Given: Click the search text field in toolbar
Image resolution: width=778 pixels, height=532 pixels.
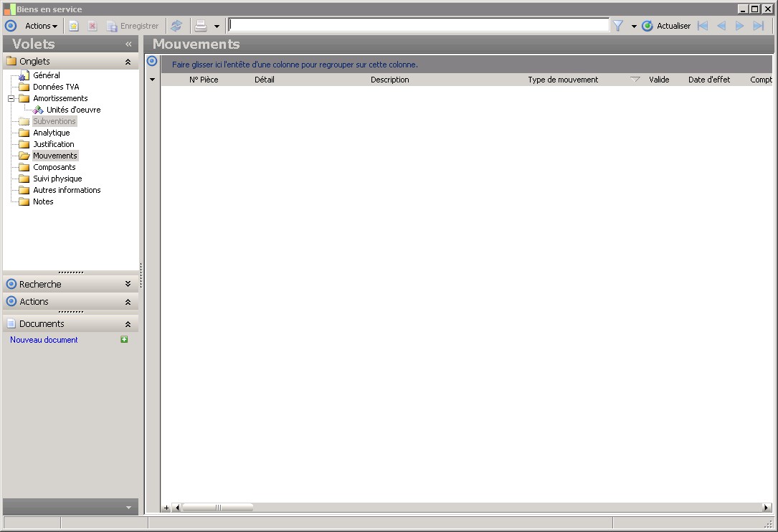Looking at the screenshot, I should [419, 25].
